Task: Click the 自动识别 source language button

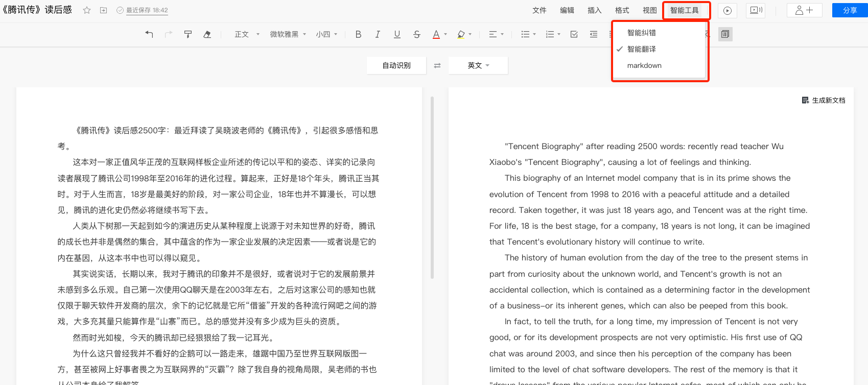Action: coord(396,65)
